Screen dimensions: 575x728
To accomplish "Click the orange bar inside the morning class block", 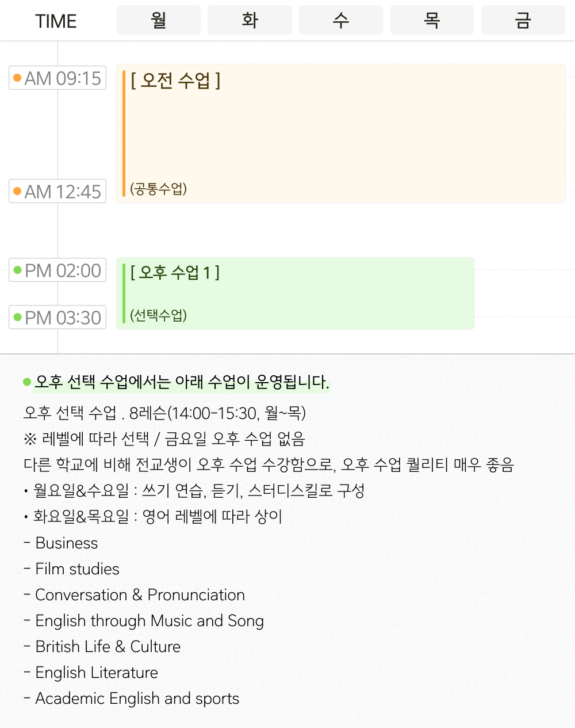I will pos(125,132).
